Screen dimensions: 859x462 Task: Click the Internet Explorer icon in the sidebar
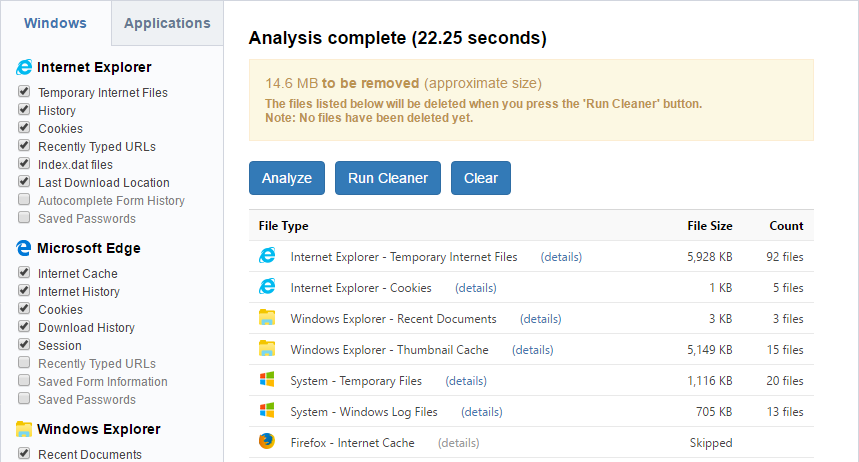[24, 68]
